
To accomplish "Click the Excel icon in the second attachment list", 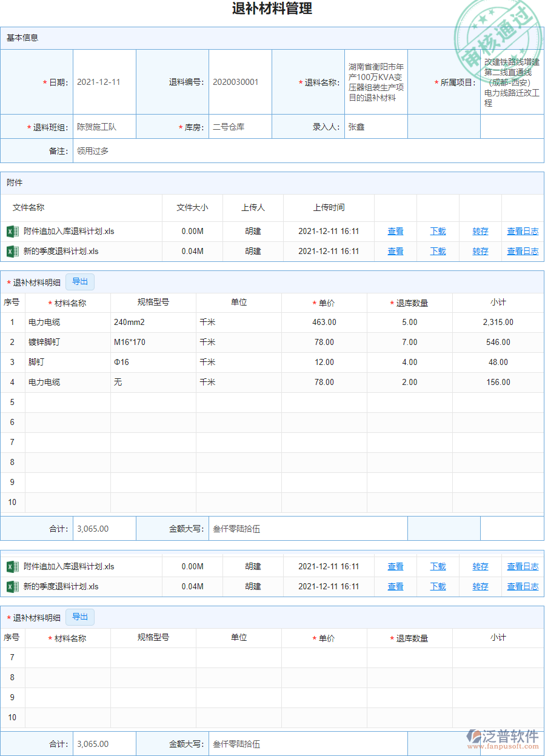I will point(13,566).
